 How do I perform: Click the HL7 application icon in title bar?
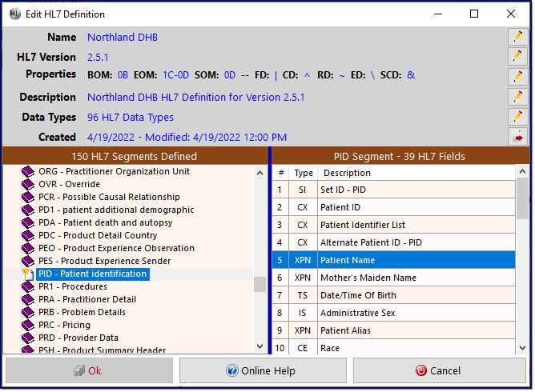pyautogui.click(x=15, y=14)
